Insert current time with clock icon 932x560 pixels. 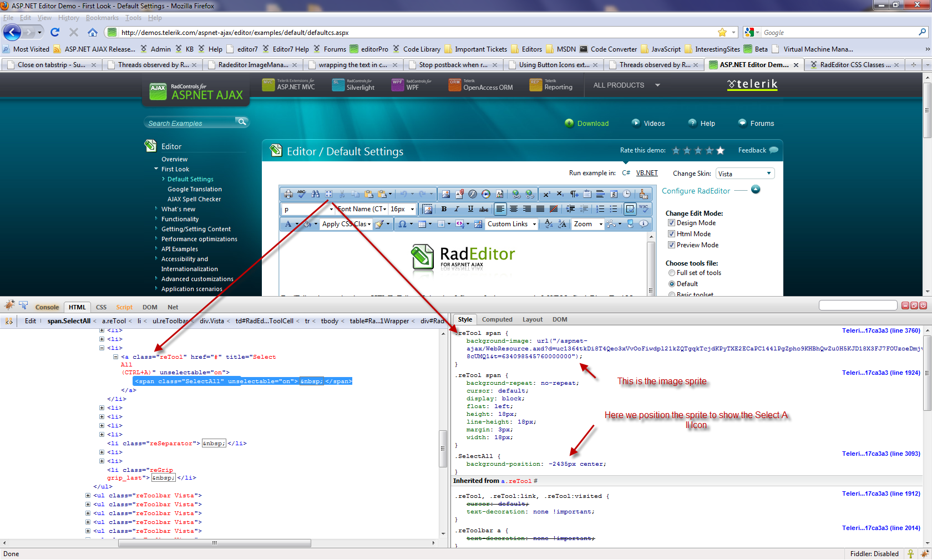pyautogui.click(x=627, y=194)
